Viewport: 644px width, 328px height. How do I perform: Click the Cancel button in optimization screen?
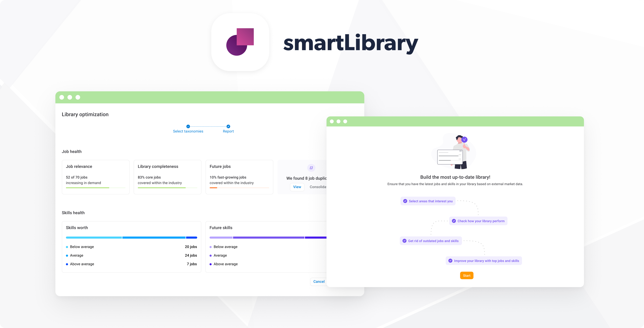pyautogui.click(x=319, y=281)
